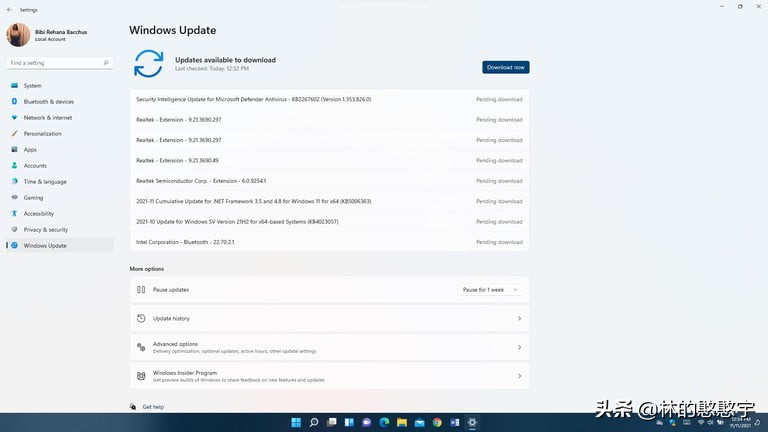Select the Intel Corporation Bluetooth 22.70.2.1 row
768x432 pixels.
tap(329, 242)
